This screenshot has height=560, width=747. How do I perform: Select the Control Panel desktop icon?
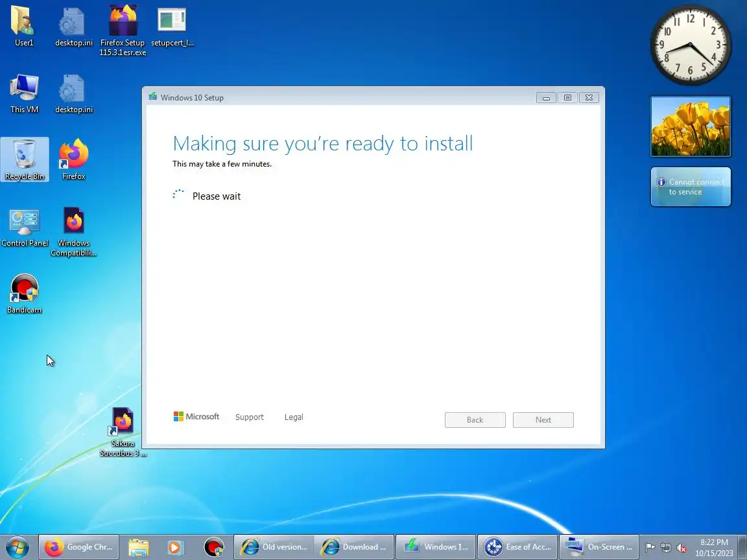coord(24,227)
